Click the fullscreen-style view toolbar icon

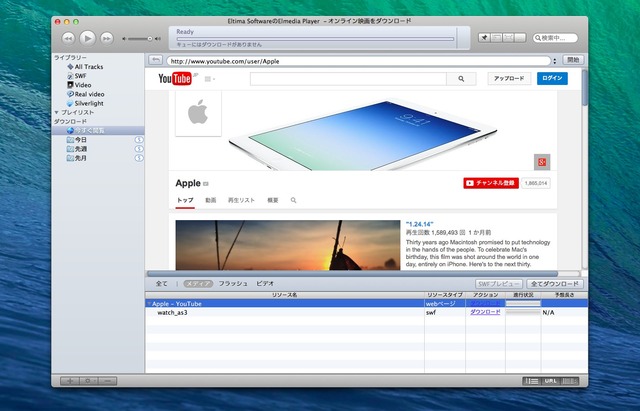pyautogui.click(x=508, y=38)
